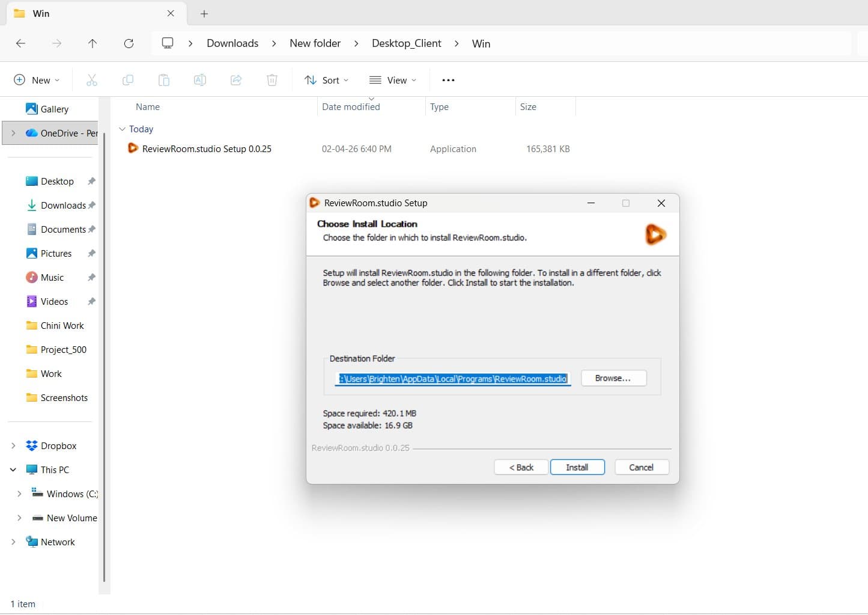Click Back in the setup dialog
Image resolution: width=868 pixels, height=615 pixels.
click(x=521, y=467)
